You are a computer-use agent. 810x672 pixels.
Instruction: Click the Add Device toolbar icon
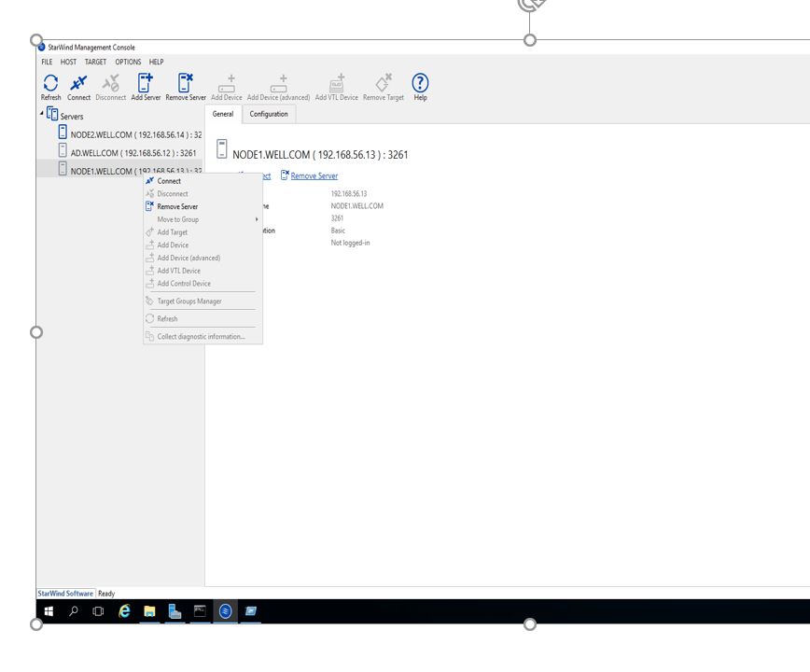click(x=226, y=87)
